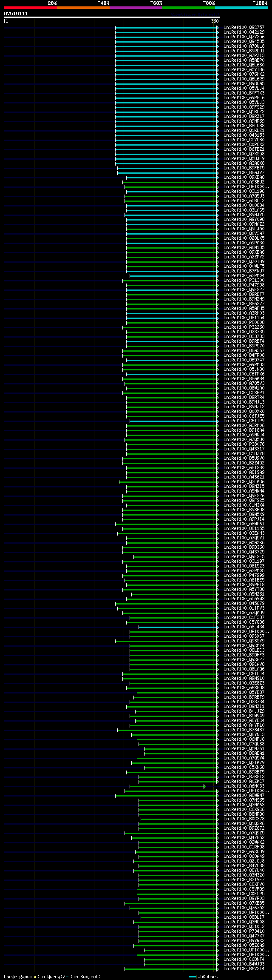Image resolution: width=272 pixels, height=980 pixels.
Task: Click the 360 end position marker
Action: (215, 21)
